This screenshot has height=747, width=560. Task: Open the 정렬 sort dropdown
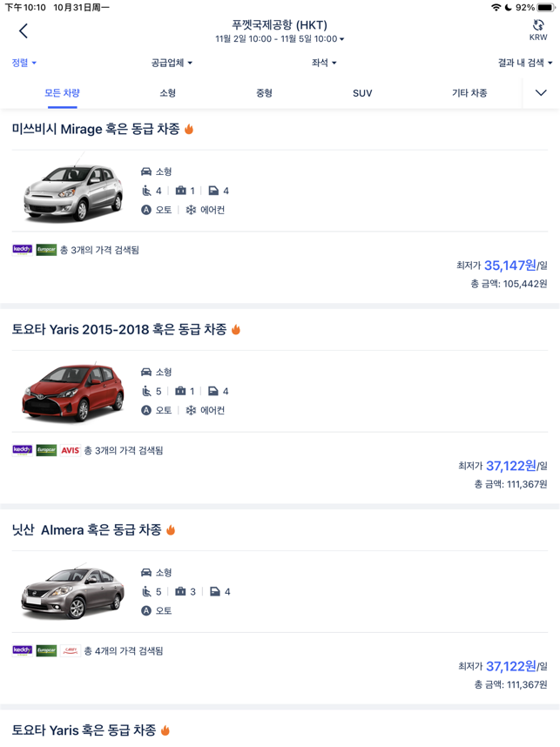coord(24,63)
